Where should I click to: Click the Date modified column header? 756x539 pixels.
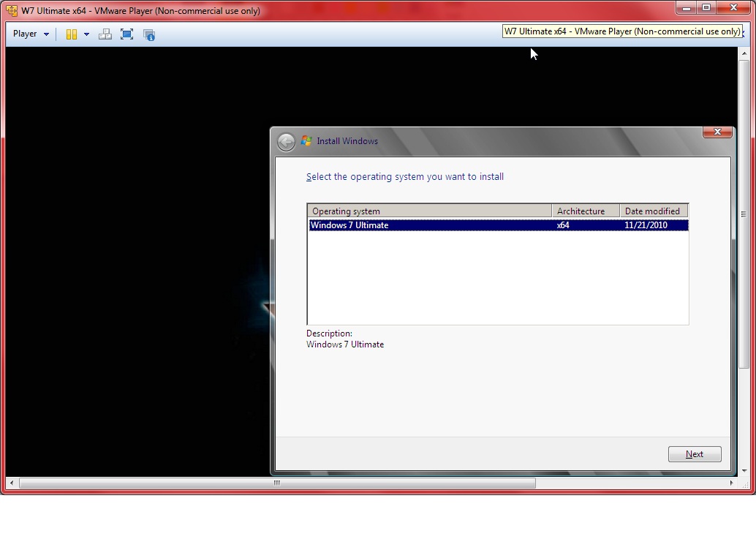654,211
